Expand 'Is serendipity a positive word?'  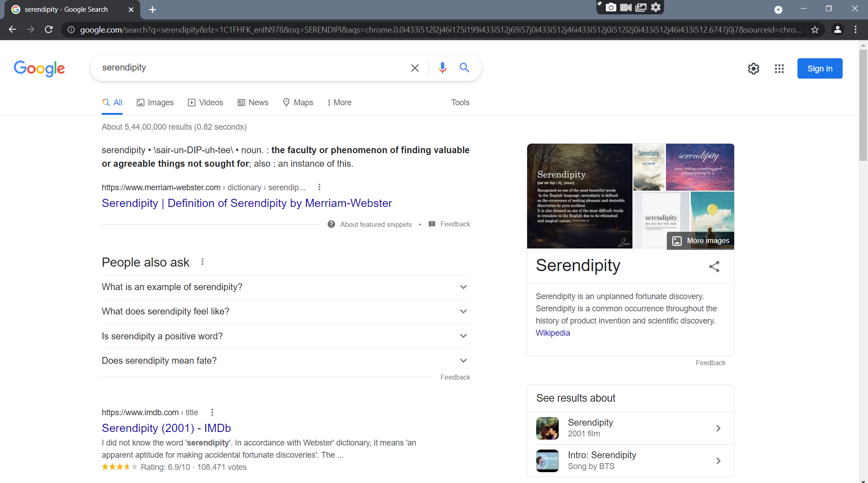pyautogui.click(x=286, y=336)
